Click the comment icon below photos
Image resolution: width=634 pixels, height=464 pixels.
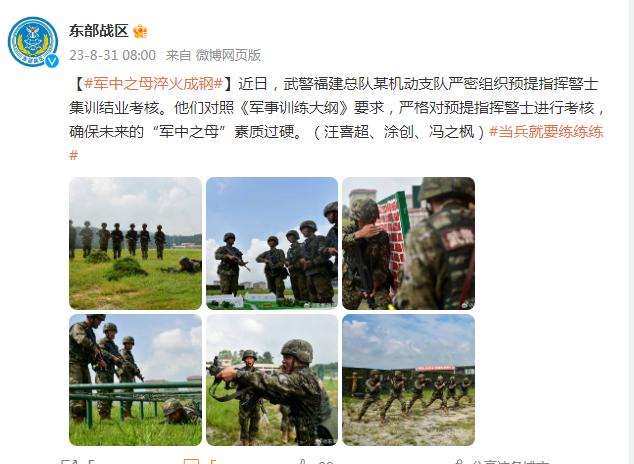pyautogui.click(x=191, y=462)
